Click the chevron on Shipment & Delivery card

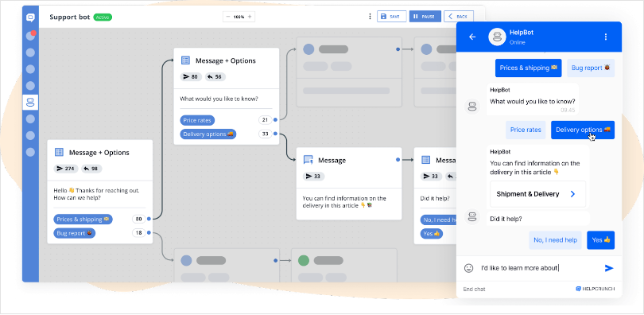point(572,194)
